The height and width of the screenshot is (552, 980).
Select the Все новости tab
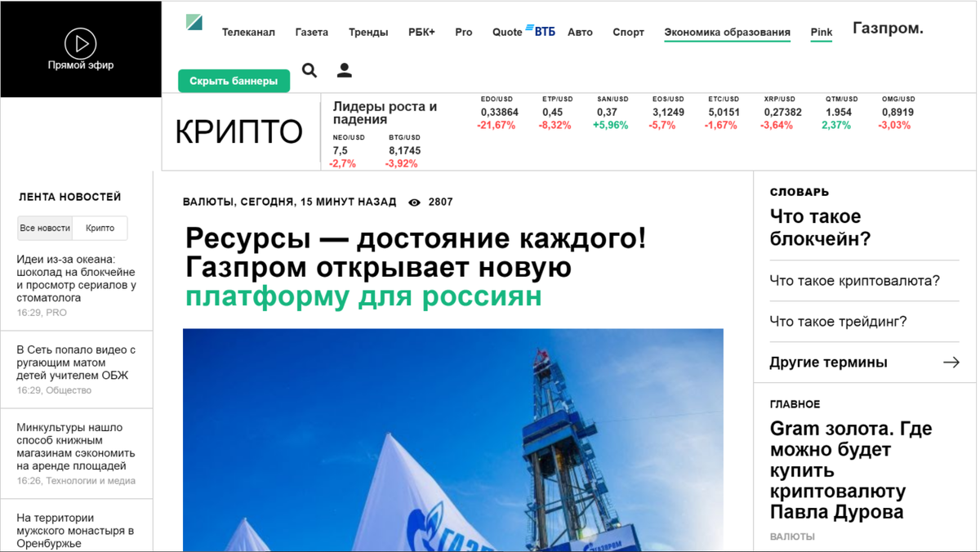45,229
